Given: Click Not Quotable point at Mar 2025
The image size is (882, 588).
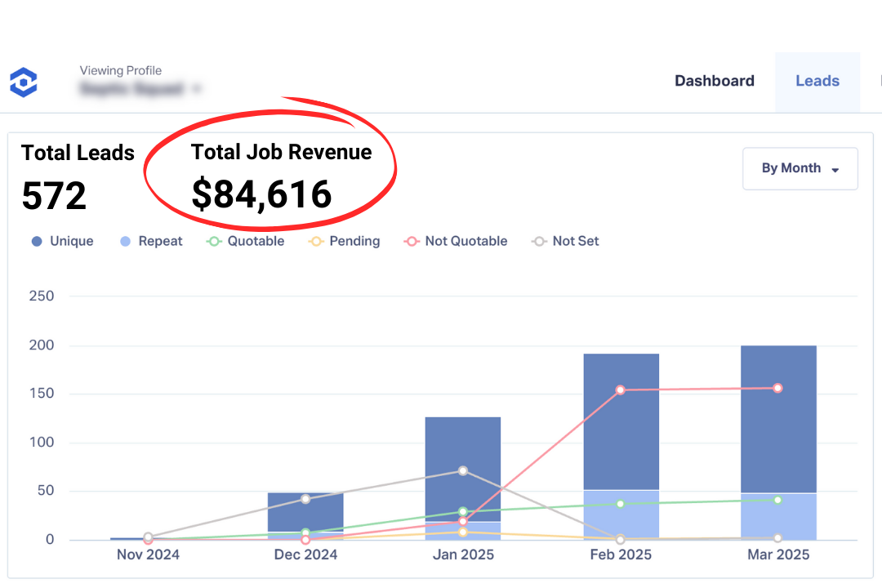Looking at the screenshot, I should pyautogui.click(x=778, y=388).
